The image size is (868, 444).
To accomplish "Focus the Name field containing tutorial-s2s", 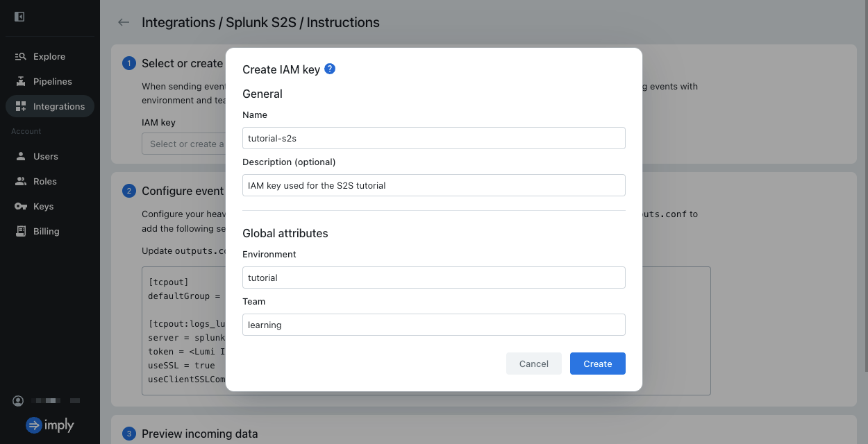I will point(434,138).
